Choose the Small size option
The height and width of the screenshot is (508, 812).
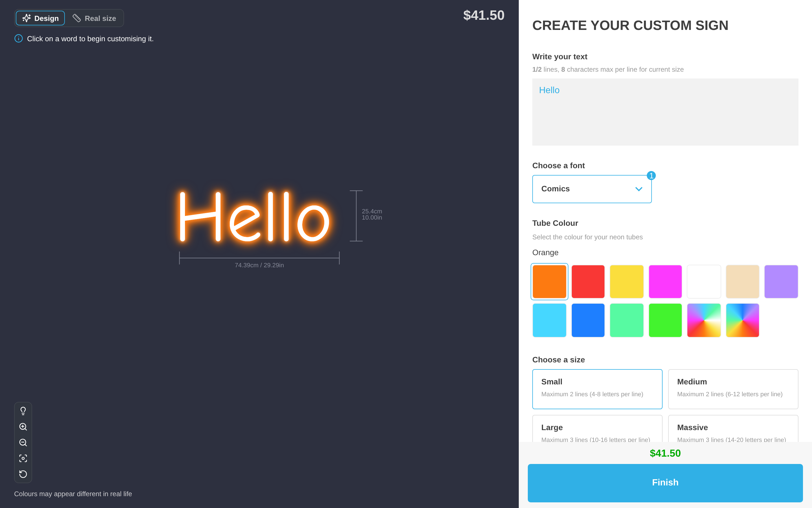click(597, 389)
